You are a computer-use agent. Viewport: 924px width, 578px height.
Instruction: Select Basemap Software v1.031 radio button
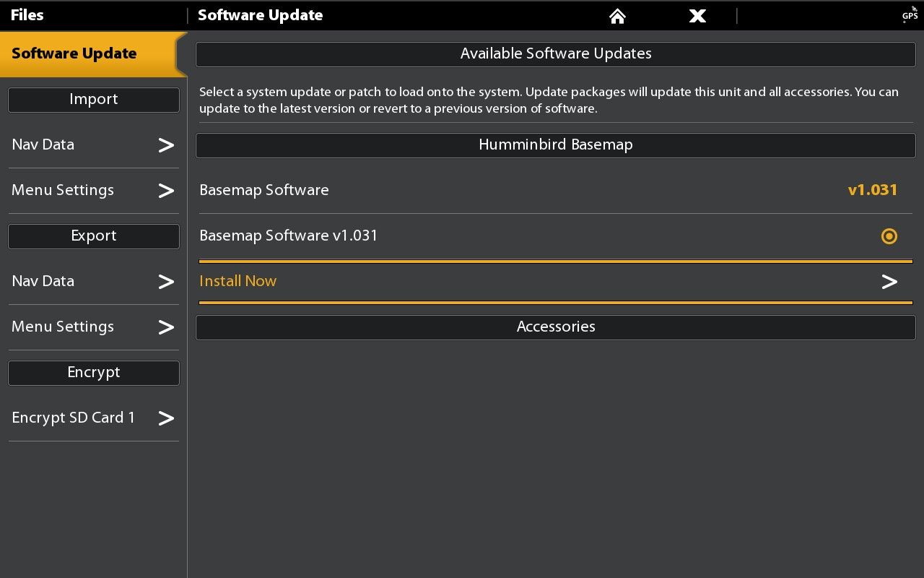tap(889, 236)
